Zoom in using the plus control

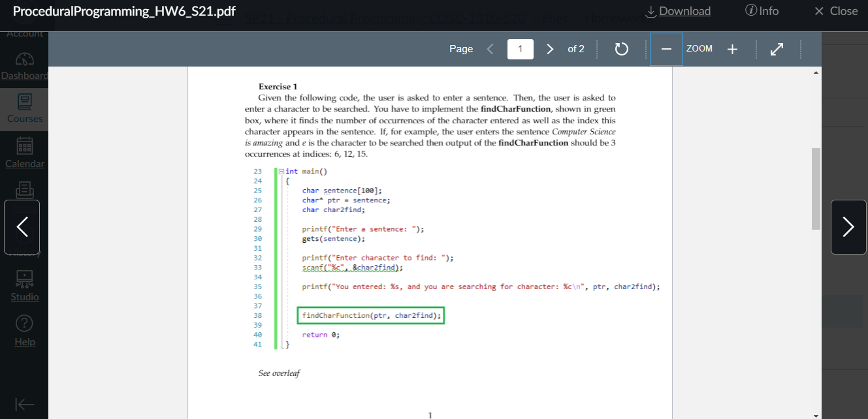(x=732, y=49)
